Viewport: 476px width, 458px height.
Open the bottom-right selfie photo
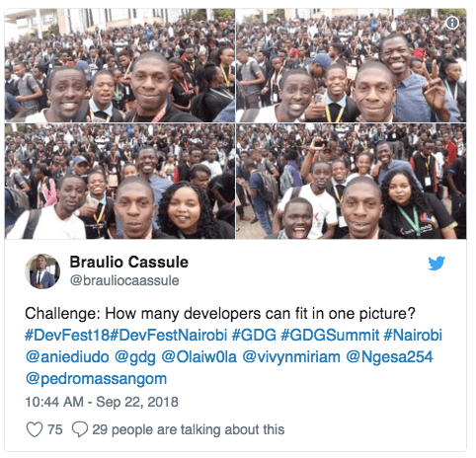click(352, 182)
